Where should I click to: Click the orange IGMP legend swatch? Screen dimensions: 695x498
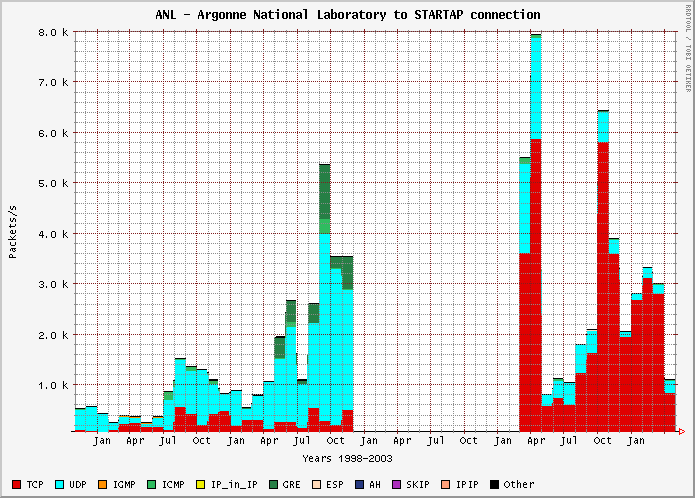(x=102, y=484)
